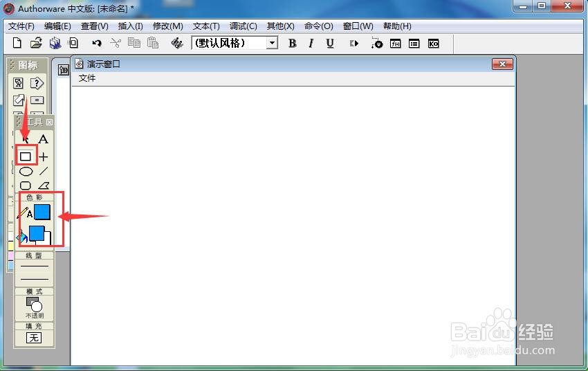Click the Restart/Run playback icon
Image resolution: width=588 pixels, height=371 pixels.
(x=354, y=44)
